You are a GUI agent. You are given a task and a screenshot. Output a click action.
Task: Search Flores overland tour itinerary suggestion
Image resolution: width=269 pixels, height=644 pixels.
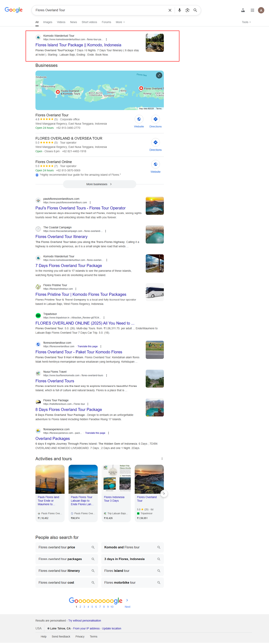point(66,570)
